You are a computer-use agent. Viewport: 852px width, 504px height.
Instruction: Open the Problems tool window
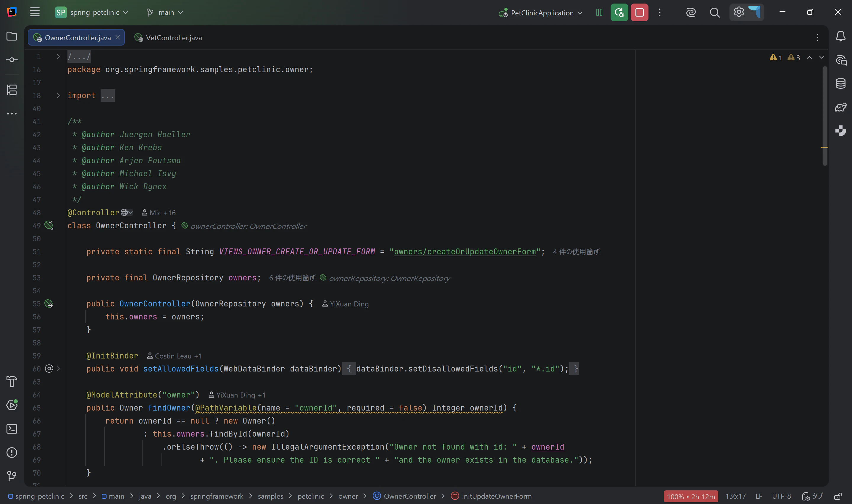(x=12, y=453)
